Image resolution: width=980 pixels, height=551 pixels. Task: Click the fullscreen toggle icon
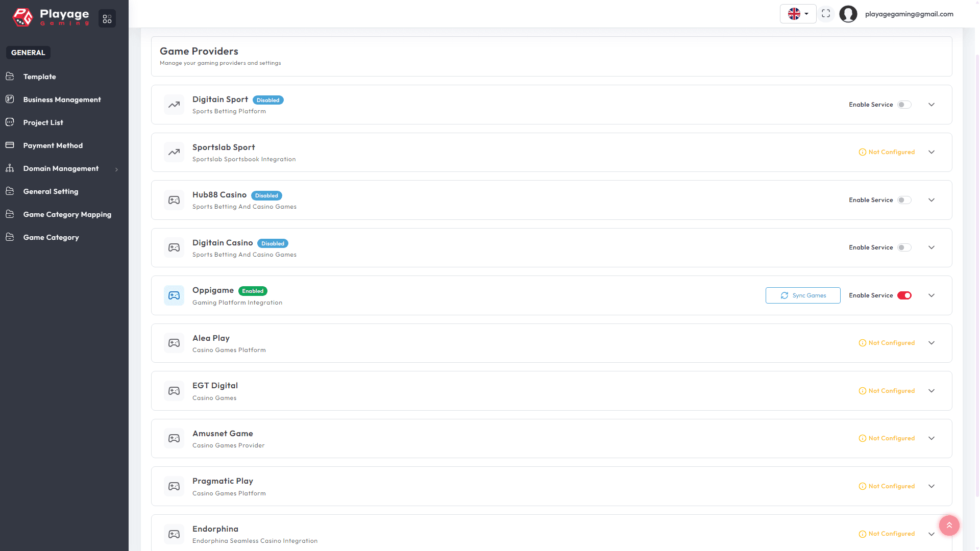pyautogui.click(x=826, y=14)
